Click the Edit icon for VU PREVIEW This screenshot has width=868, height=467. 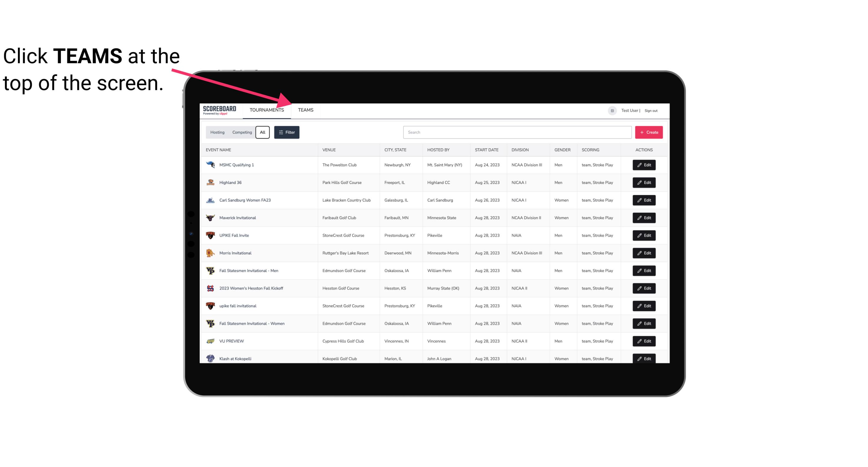(644, 341)
